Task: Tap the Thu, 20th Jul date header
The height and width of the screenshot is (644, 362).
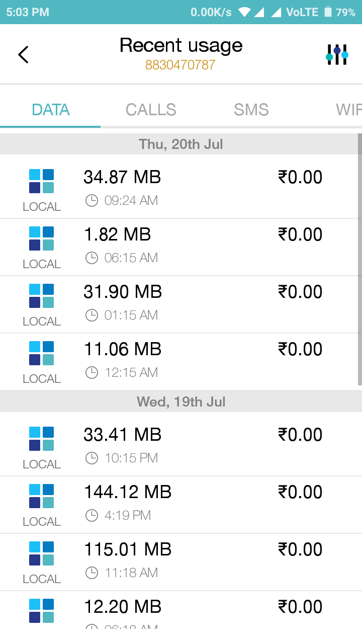Action: [x=181, y=144]
